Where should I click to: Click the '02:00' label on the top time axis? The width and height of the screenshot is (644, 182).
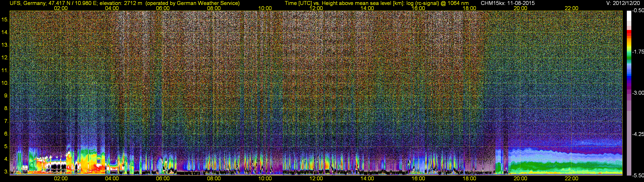(x=61, y=8)
